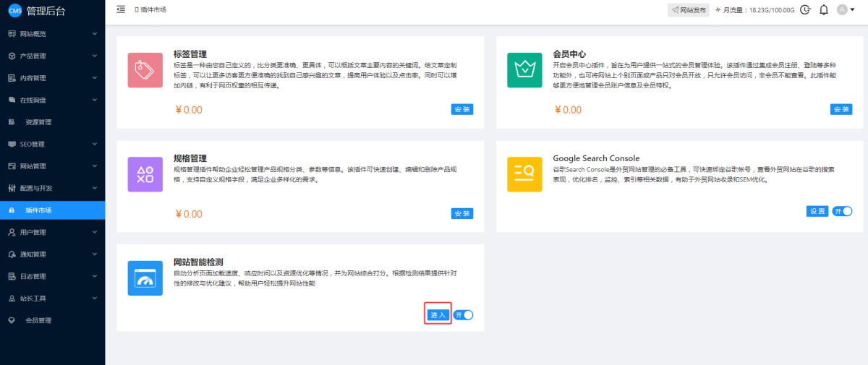Click 进入 button for 网站智能检测
Image resolution: width=868 pixels, height=365 pixels.
coord(438,315)
